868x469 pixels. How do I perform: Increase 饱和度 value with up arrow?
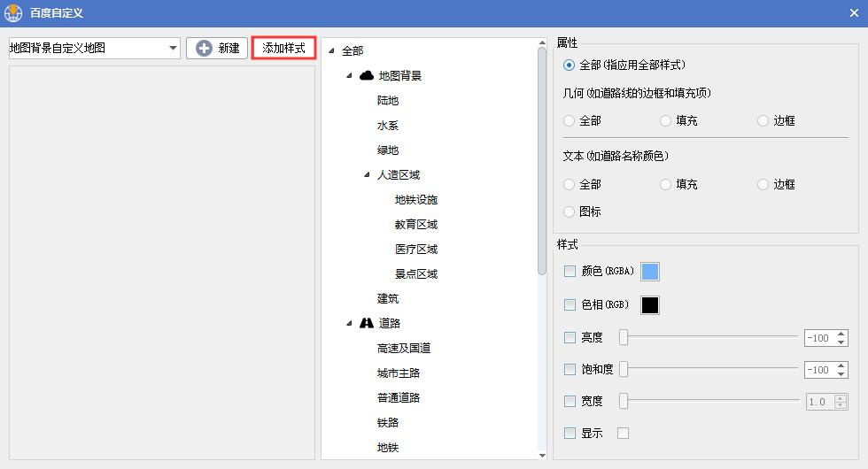point(841,366)
